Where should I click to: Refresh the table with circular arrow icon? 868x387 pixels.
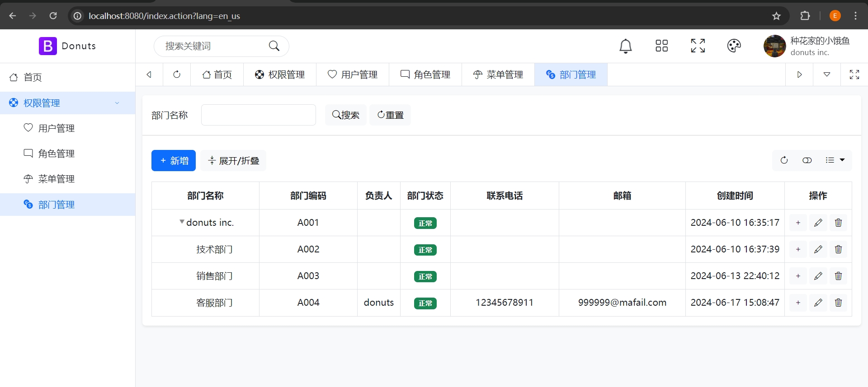(x=784, y=160)
